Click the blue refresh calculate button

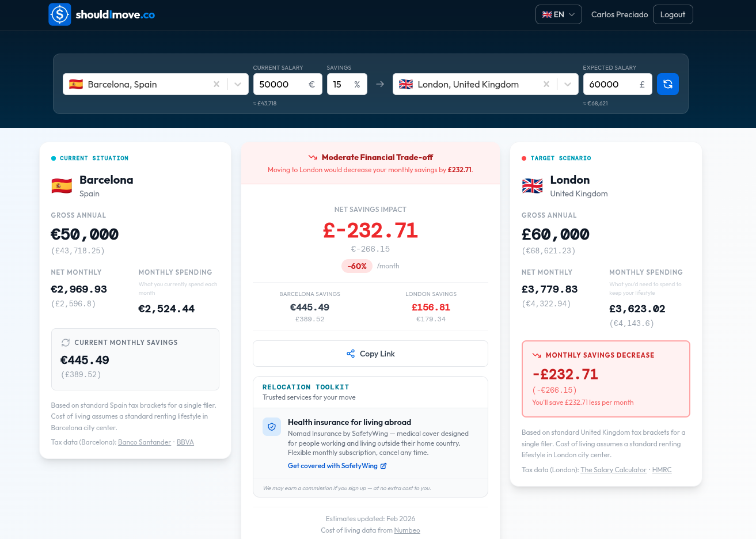pos(668,84)
